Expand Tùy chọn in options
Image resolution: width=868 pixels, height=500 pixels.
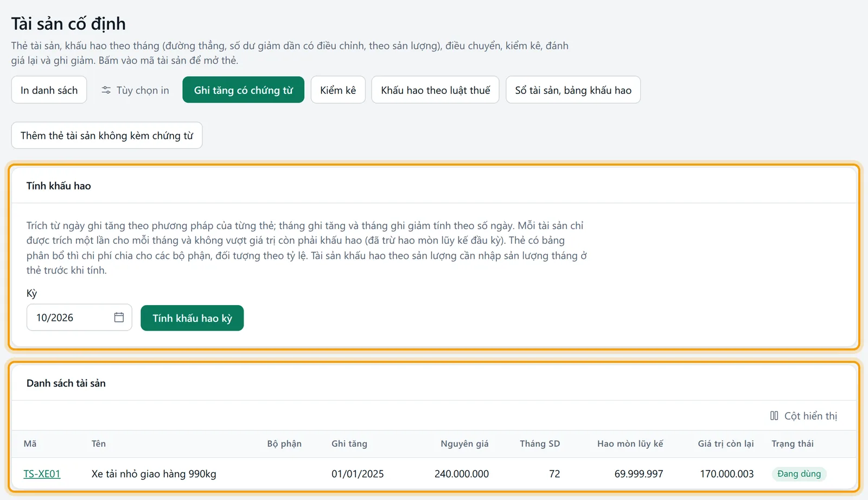point(135,90)
